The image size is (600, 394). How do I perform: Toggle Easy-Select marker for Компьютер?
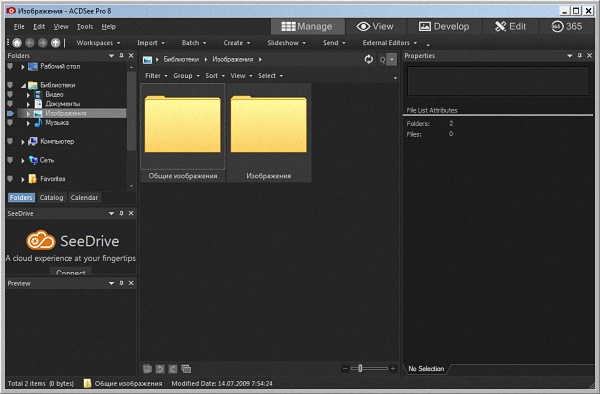pyautogui.click(x=10, y=141)
